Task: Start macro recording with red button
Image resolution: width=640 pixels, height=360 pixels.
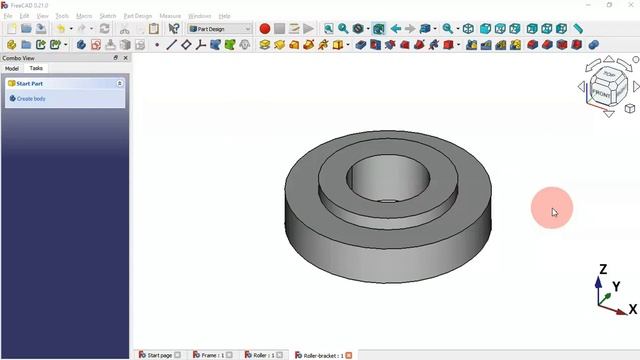Action: pyautogui.click(x=264, y=29)
